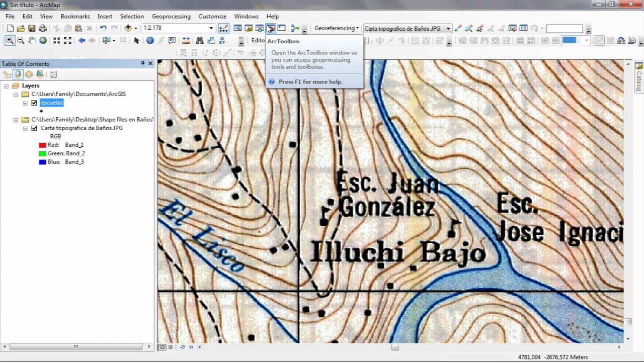
Task: Choose the Select Elements arrow tool
Action: (136, 40)
